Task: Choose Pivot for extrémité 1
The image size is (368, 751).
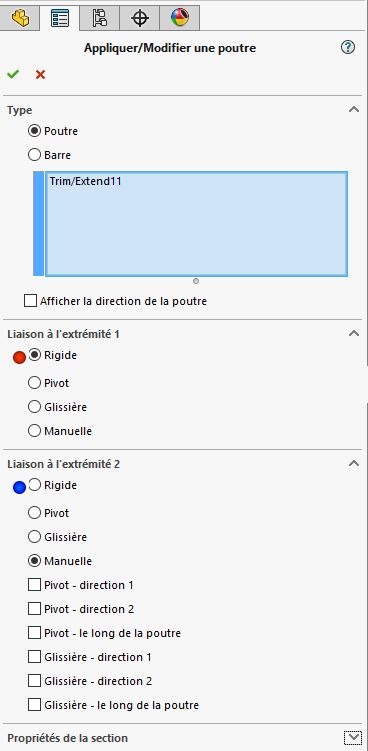Action: point(34,383)
